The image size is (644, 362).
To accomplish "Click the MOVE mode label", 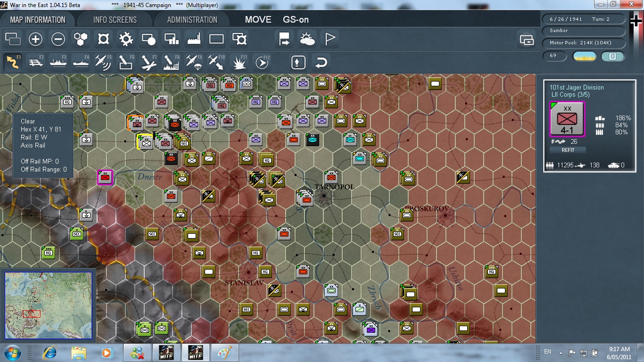I will [x=258, y=20].
